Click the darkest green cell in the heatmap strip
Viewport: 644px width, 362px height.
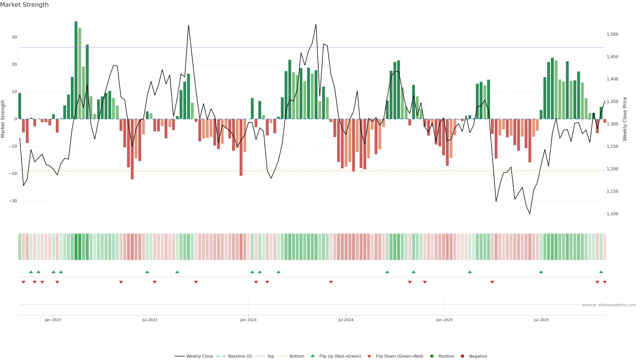(x=76, y=247)
